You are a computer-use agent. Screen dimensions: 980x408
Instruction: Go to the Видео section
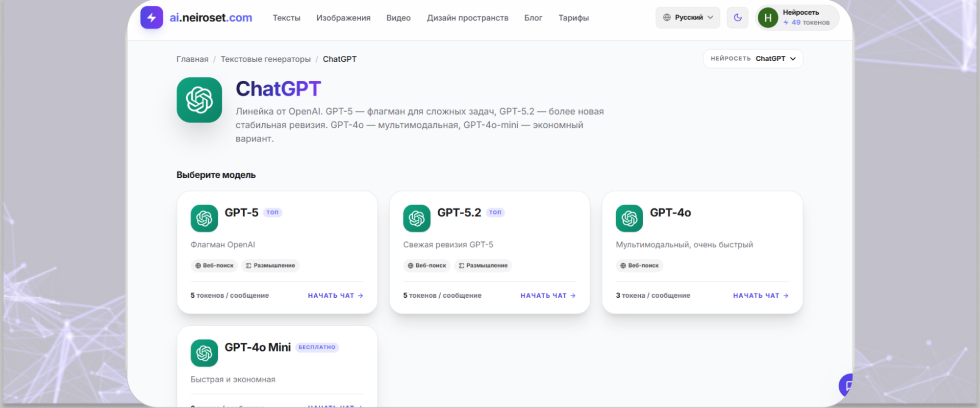[x=399, y=18]
